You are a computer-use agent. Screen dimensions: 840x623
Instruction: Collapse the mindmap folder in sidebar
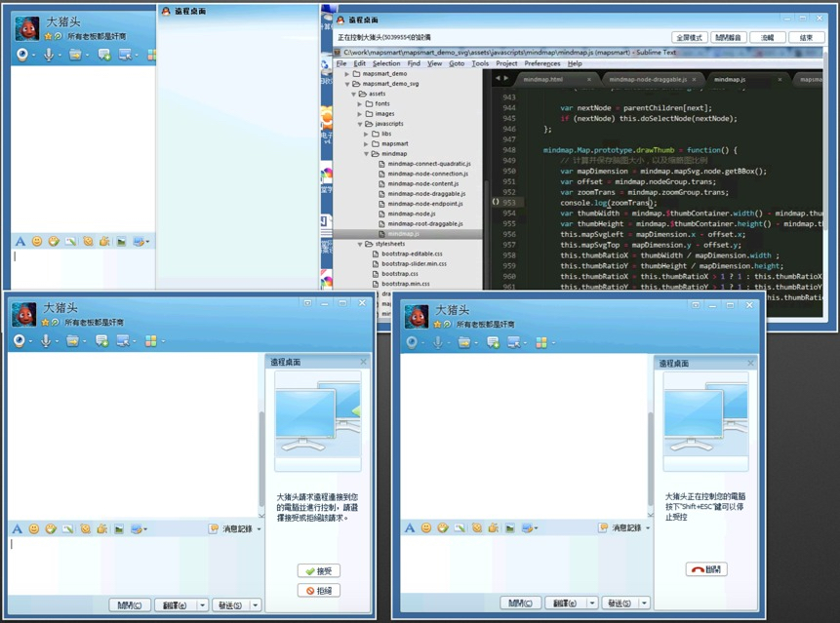pos(367,154)
